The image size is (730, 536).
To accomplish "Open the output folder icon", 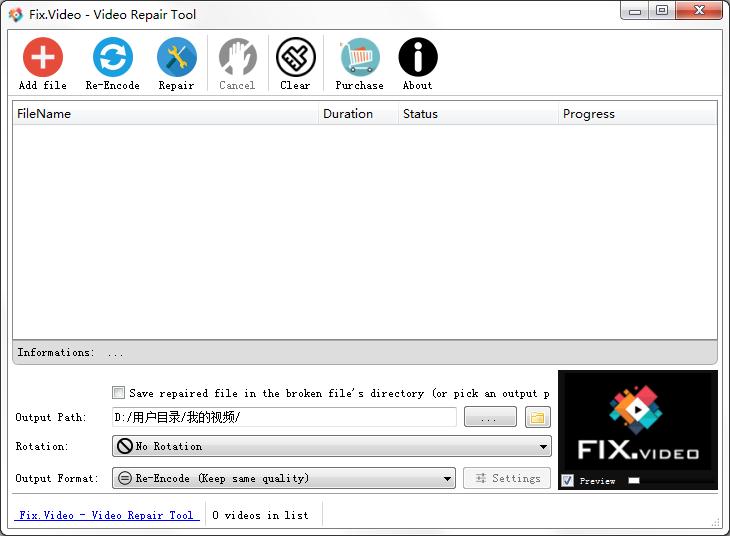I will tap(538, 417).
